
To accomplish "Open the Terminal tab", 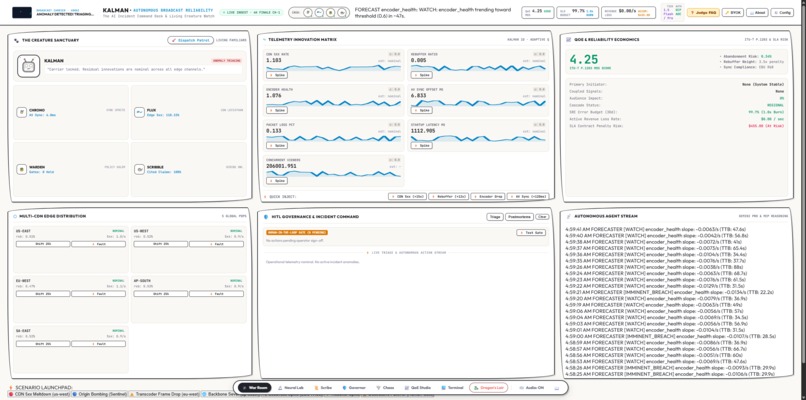I will point(452,388).
